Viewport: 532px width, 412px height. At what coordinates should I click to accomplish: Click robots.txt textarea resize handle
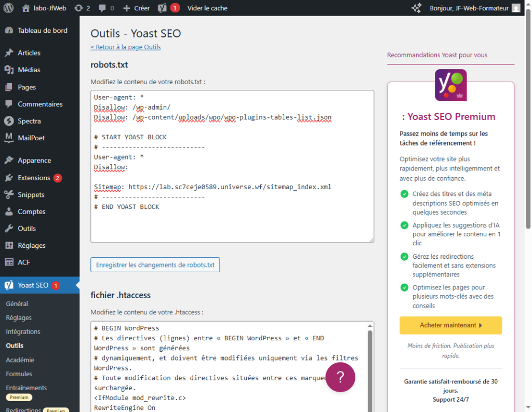pos(371,240)
